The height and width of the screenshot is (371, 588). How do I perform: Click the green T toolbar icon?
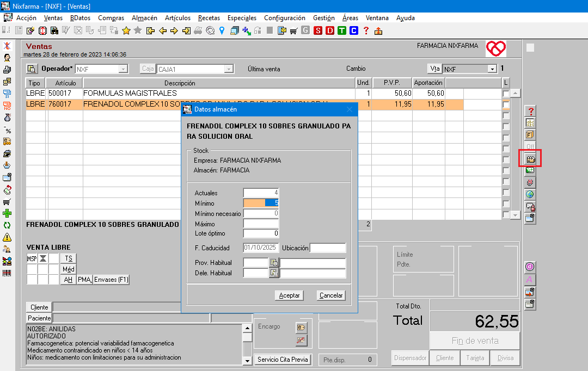click(342, 30)
